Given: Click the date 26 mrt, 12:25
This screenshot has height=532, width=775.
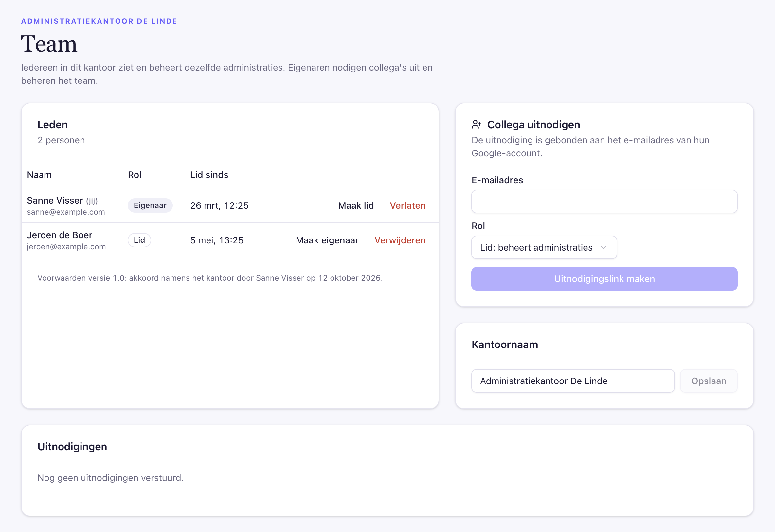Looking at the screenshot, I should pos(219,206).
